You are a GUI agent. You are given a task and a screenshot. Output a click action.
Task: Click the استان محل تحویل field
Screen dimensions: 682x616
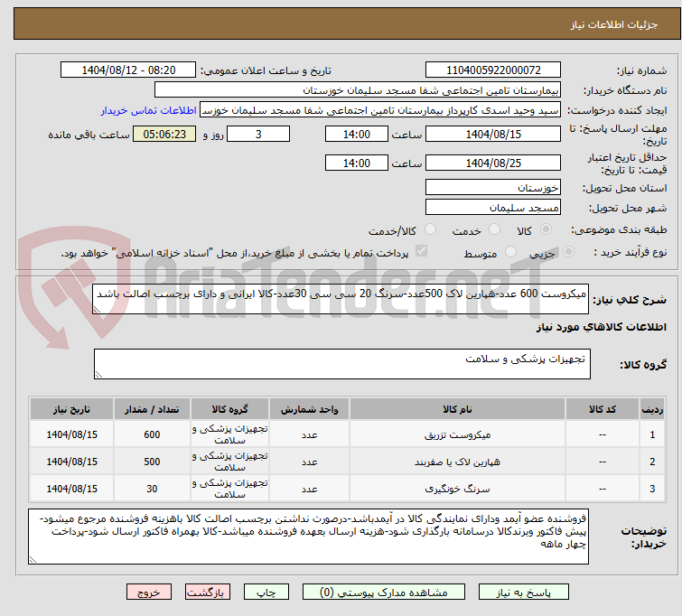tap(493, 187)
